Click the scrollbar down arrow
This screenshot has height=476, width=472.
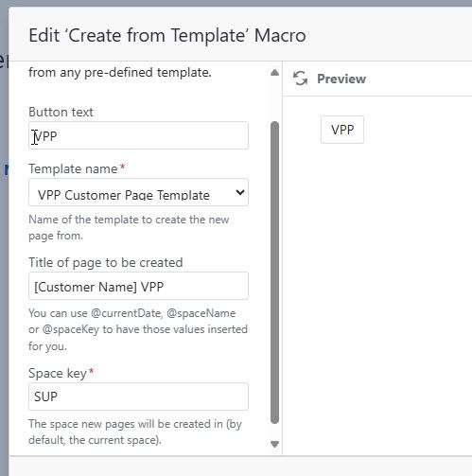pos(274,444)
